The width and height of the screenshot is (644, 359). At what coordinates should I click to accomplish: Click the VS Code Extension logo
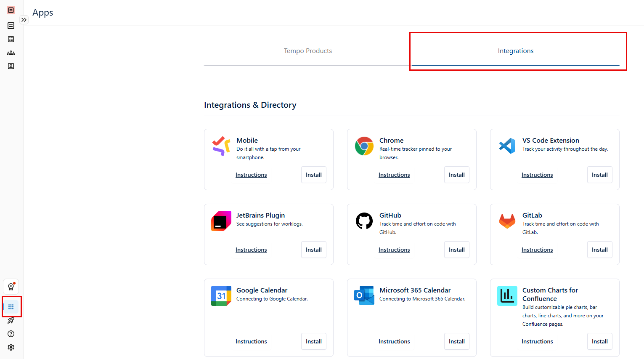click(x=507, y=146)
